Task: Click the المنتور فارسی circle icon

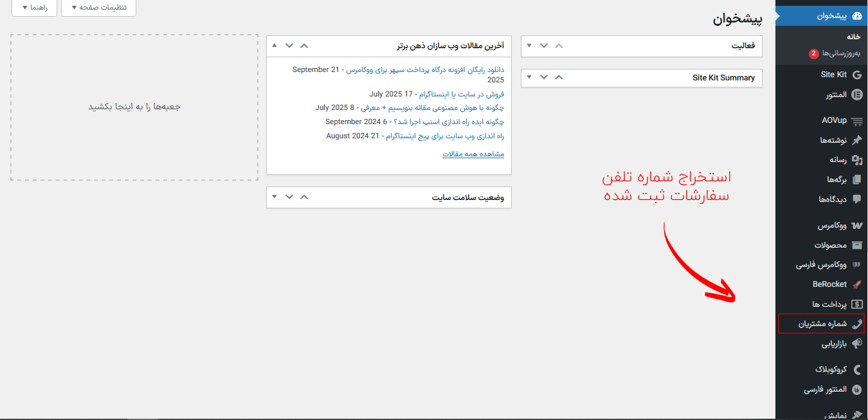Action: click(856, 390)
